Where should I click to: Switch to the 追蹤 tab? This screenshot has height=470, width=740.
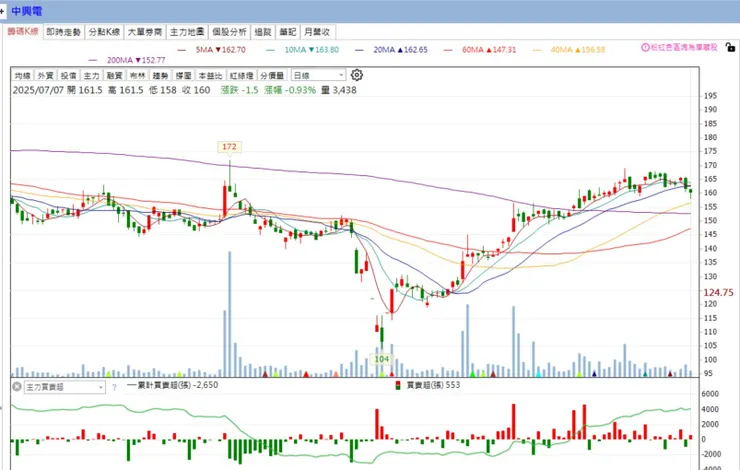point(263,32)
